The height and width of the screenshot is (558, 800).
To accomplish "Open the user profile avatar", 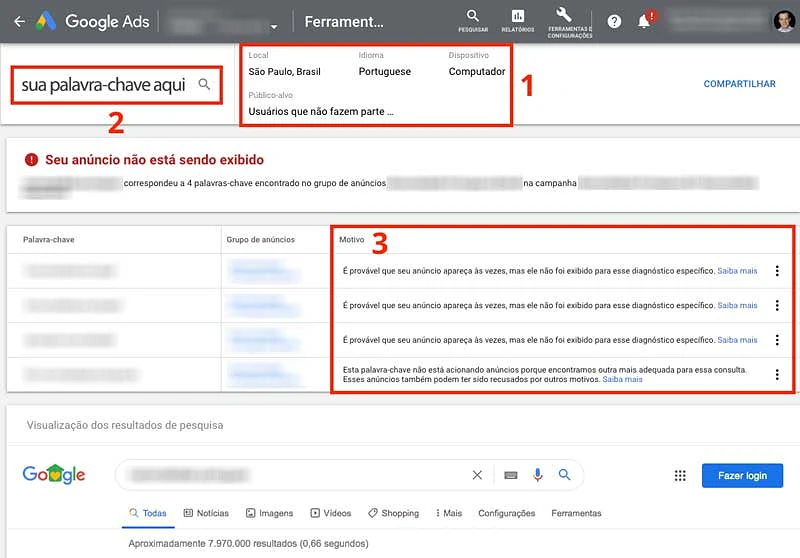I will click(784, 21).
